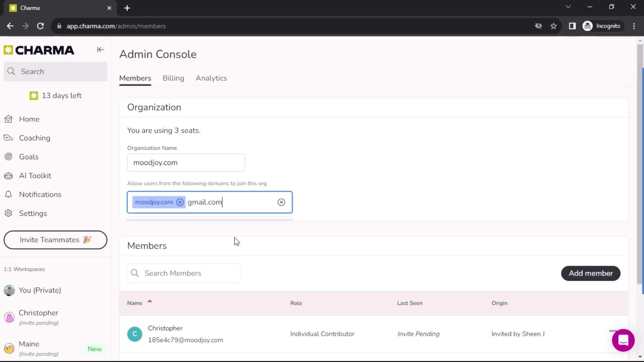
Task: Collapse the Charma sidebar with the arrow icon
Action: 100,50
